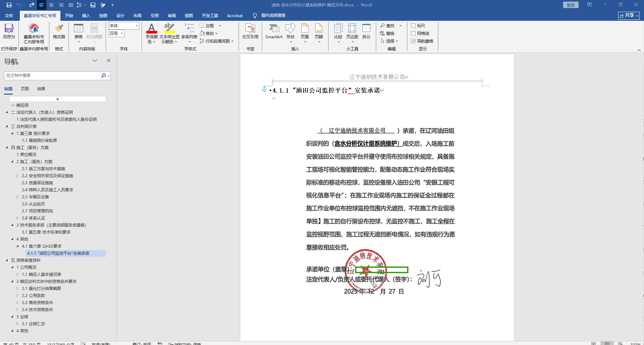Collapse the ribbon with the chevron
This screenshot has height=345, width=644.
639,50
